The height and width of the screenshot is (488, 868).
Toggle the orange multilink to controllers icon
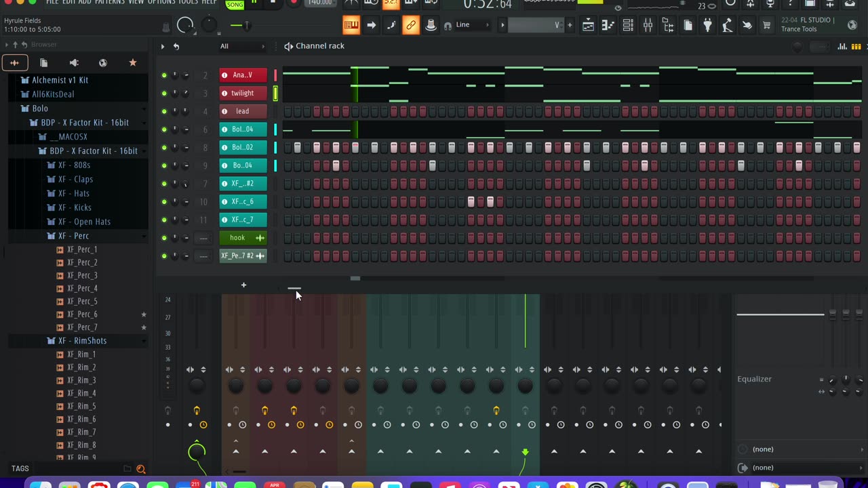(x=411, y=25)
